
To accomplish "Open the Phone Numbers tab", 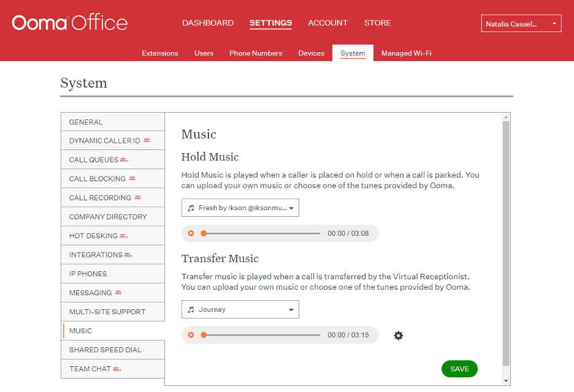I will (256, 53).
